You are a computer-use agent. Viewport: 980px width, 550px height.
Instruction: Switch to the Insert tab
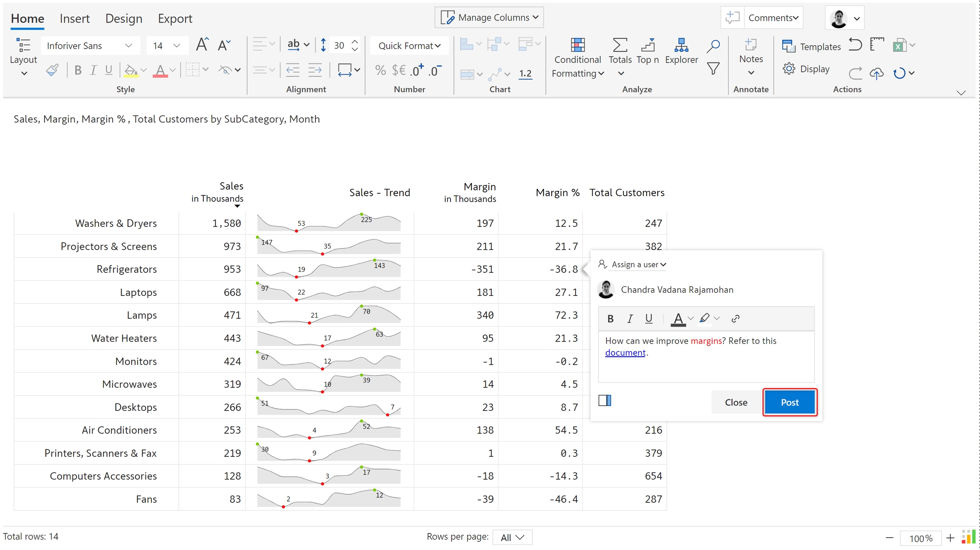(x=74, y=18)
